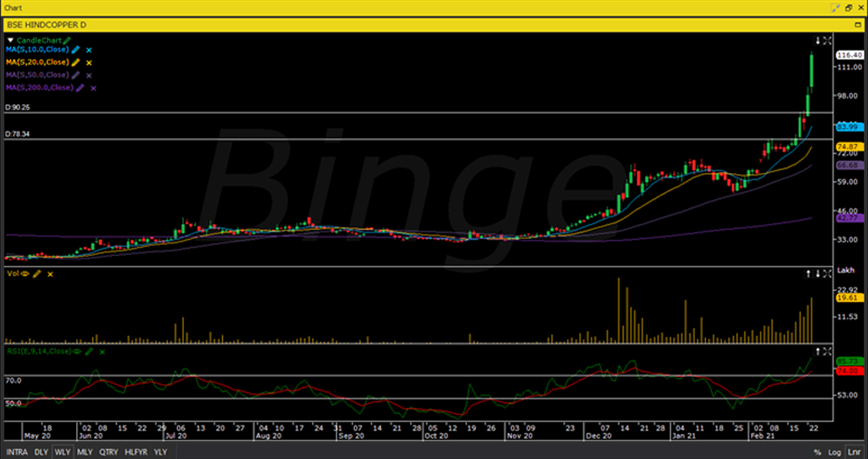Toggle Lnr linear scale button
This screenshot has height=459, width=868.
[x=853, y=452]
